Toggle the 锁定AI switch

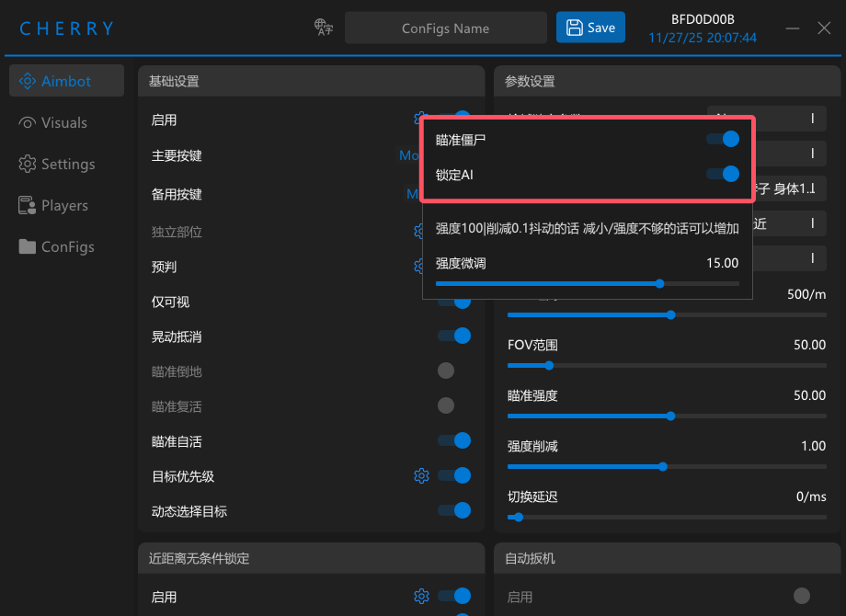[x=723, y=175]
